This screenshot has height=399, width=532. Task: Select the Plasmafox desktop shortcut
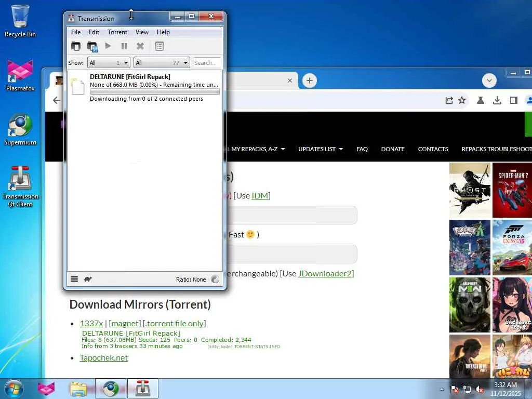[x=20, y=75]
